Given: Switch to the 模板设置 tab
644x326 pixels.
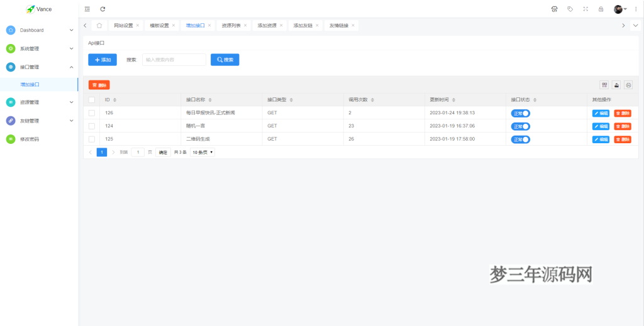Looking at the screenshot, I should coord(159,25).
